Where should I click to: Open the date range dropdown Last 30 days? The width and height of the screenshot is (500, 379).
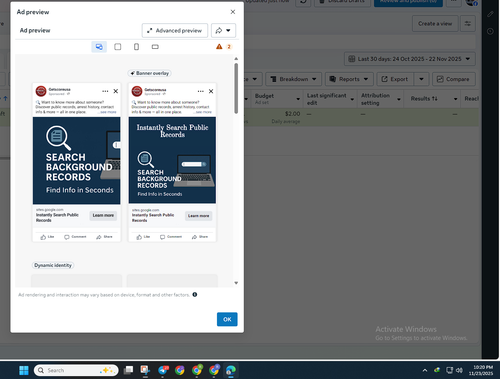pyautogui.click(x=410, y=59)
